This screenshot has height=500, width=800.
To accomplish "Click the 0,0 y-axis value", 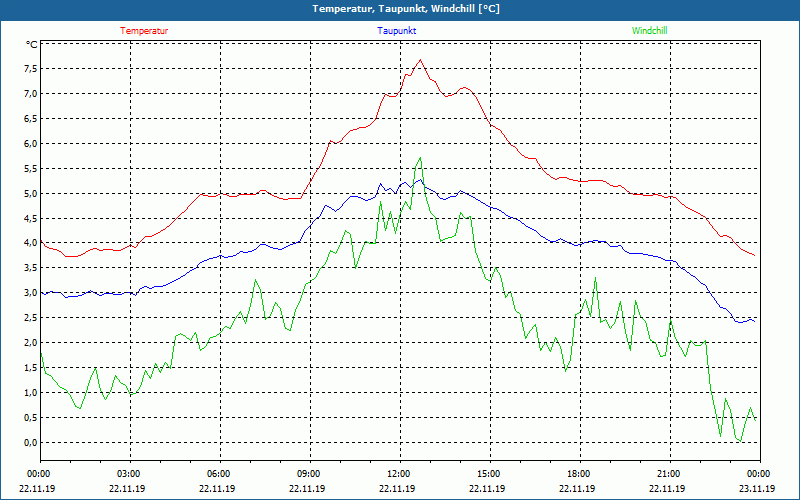I will tap(31, 443).
